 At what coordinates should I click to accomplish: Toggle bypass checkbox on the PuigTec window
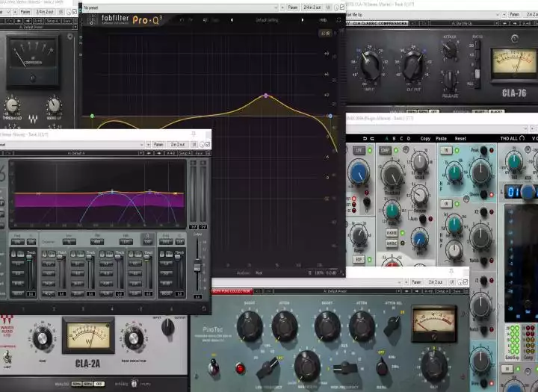[x=466, y=282]
